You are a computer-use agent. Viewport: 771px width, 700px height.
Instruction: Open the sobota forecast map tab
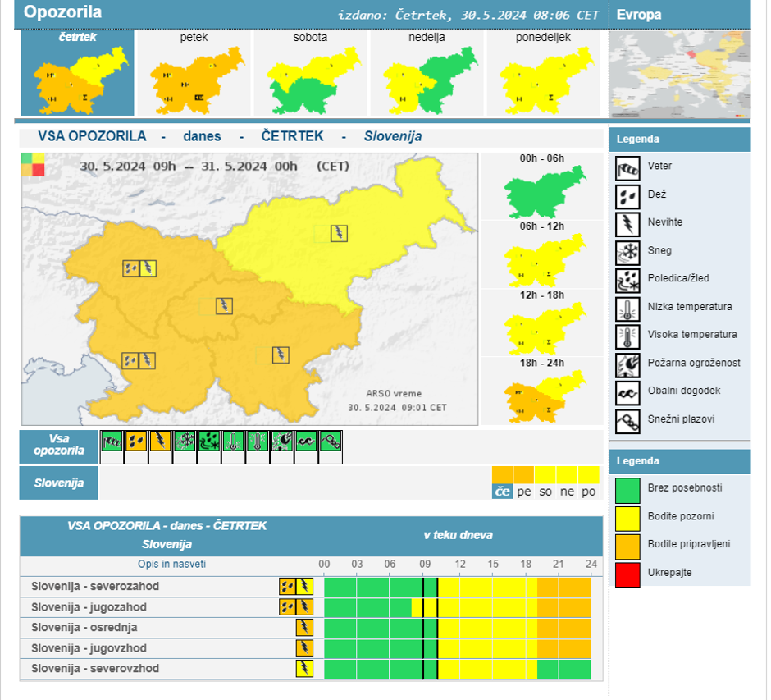pos(310,74)
